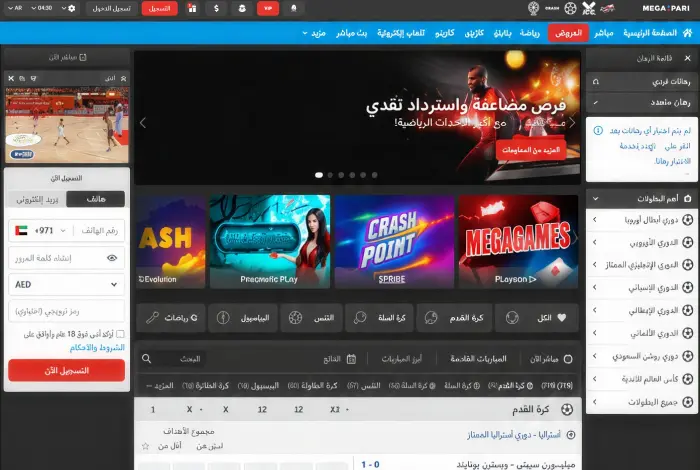
Task: Click the MEGAPARI logo
Action: (666, 8)
